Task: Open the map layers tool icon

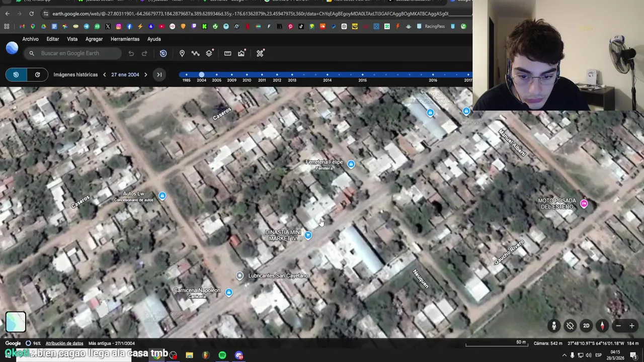Action: [x=210, y=53]
